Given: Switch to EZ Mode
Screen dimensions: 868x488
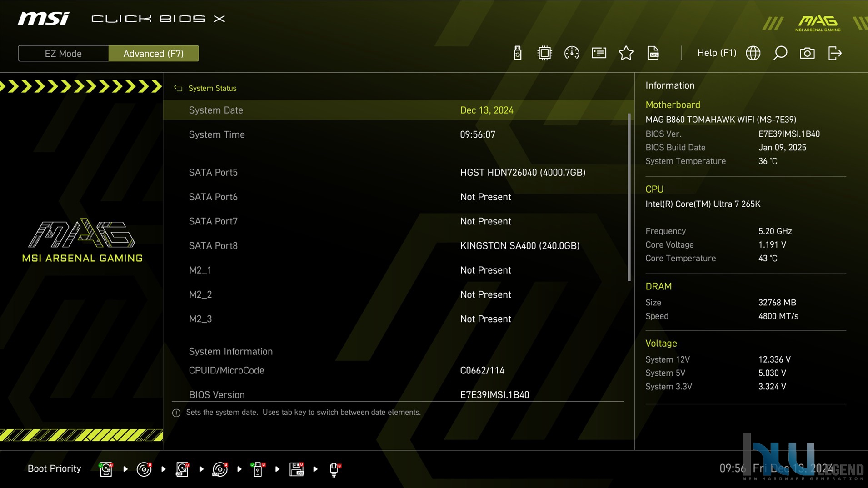Looking at the screenshot, I should tap(63, 53).
